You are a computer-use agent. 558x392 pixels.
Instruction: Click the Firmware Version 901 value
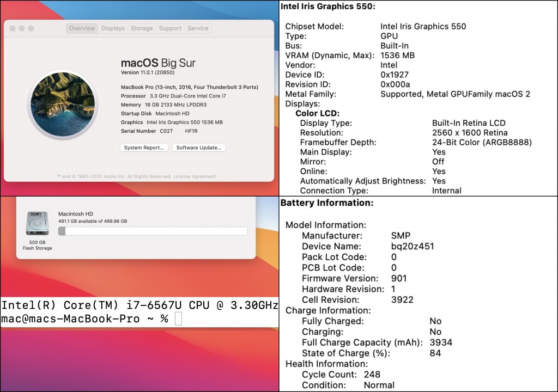click(399, 279)
